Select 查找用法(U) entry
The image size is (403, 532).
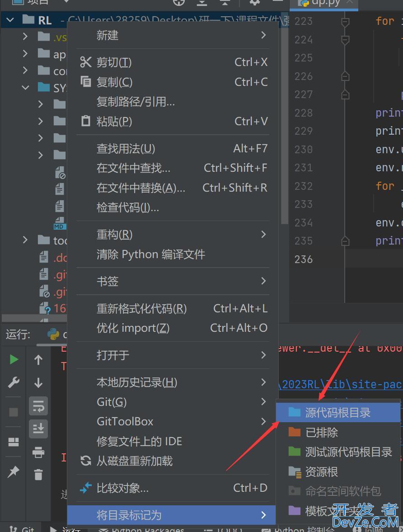click(173, 148)
